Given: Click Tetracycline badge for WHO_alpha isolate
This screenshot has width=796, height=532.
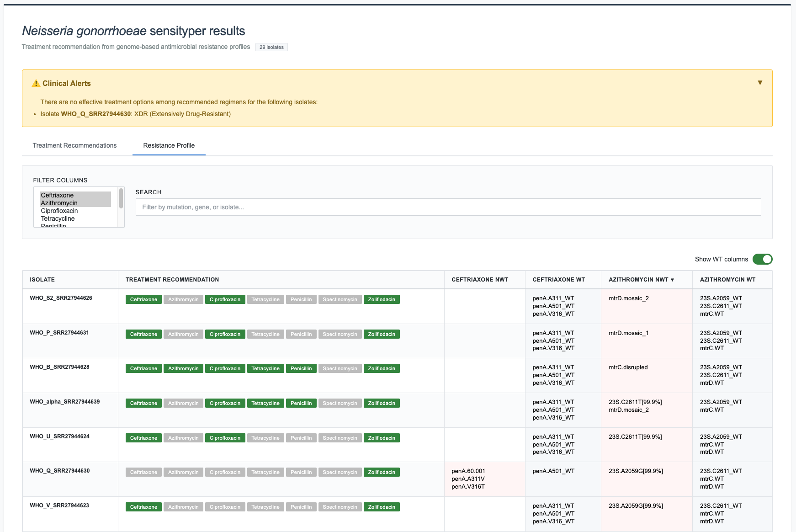Looking at the screenshot, I should coord(265,403).
